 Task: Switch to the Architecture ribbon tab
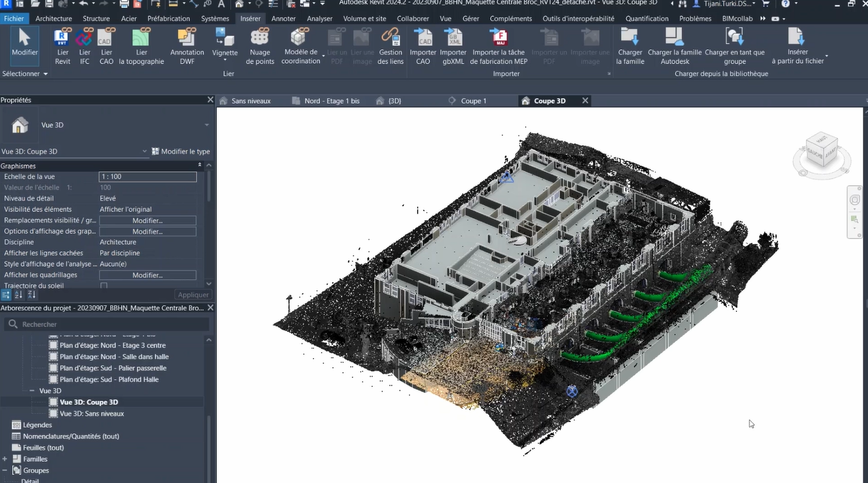coord(54,18)
